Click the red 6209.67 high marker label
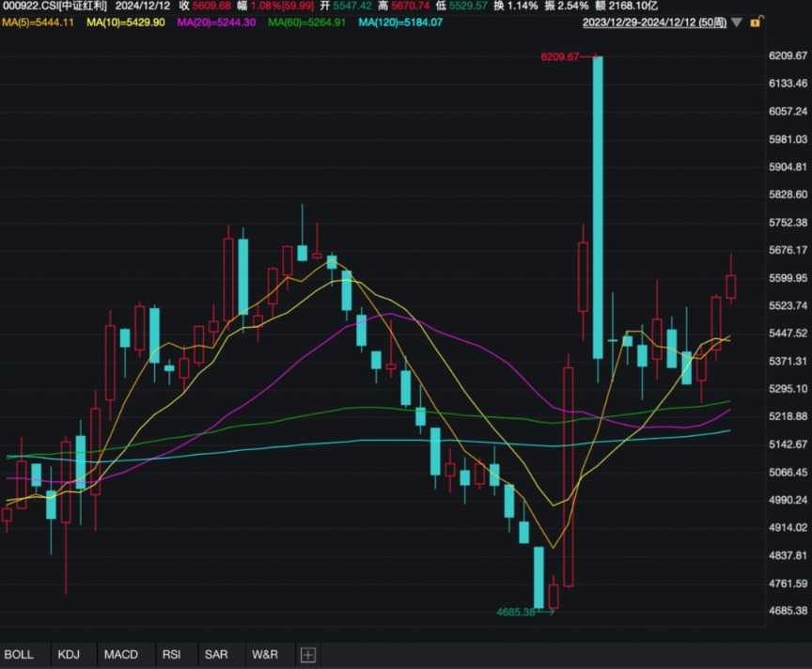 [x=560, y=56]
